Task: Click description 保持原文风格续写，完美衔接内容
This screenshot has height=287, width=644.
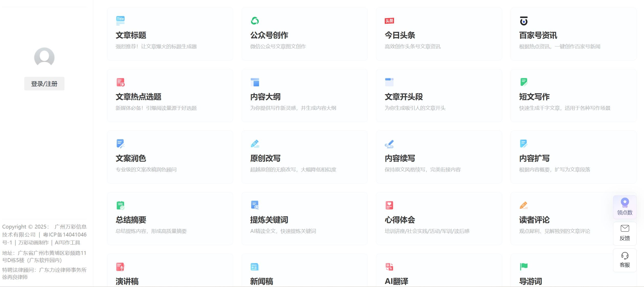Action: coord(423,170)
